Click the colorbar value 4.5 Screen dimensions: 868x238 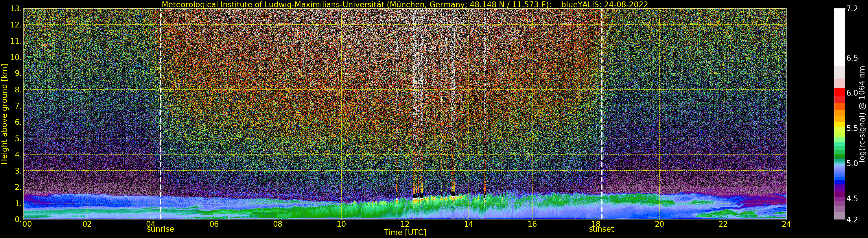(852, 199)
